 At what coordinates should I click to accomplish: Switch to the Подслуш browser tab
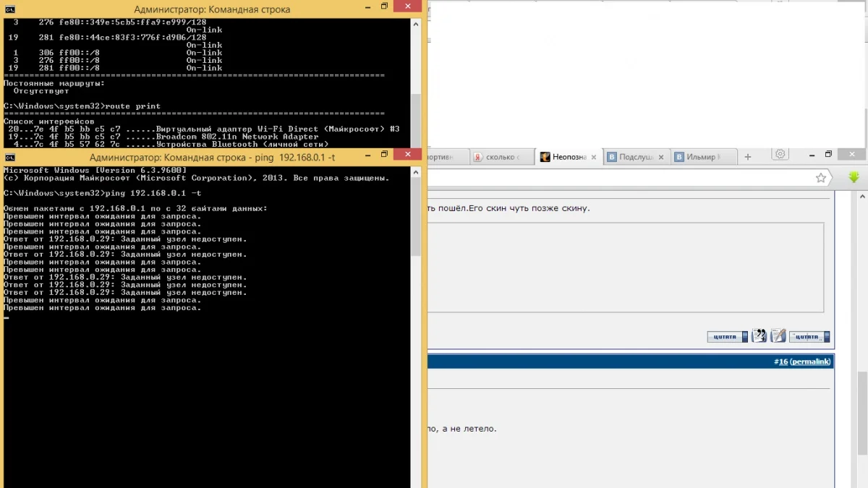point(637,157)
